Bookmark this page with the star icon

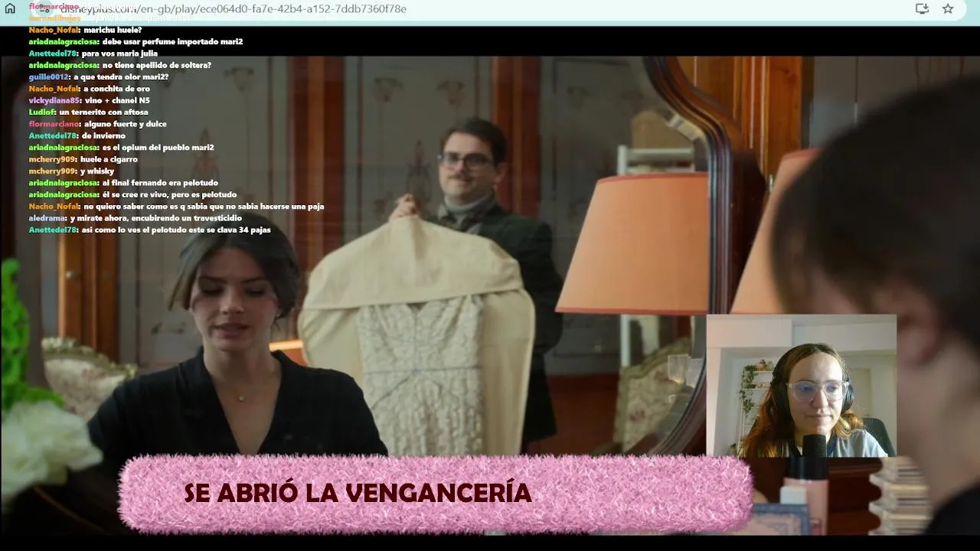coord(948,8)
